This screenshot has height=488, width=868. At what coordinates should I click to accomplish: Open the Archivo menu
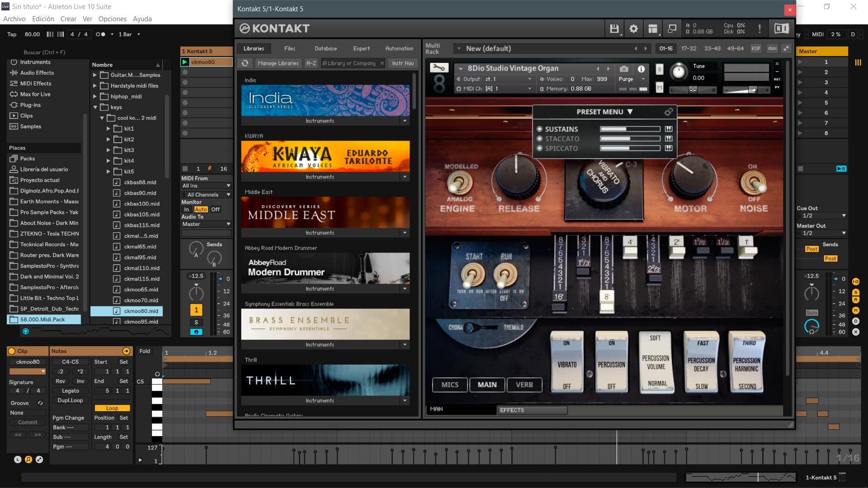pyautogui.click(x=14, y=19)
